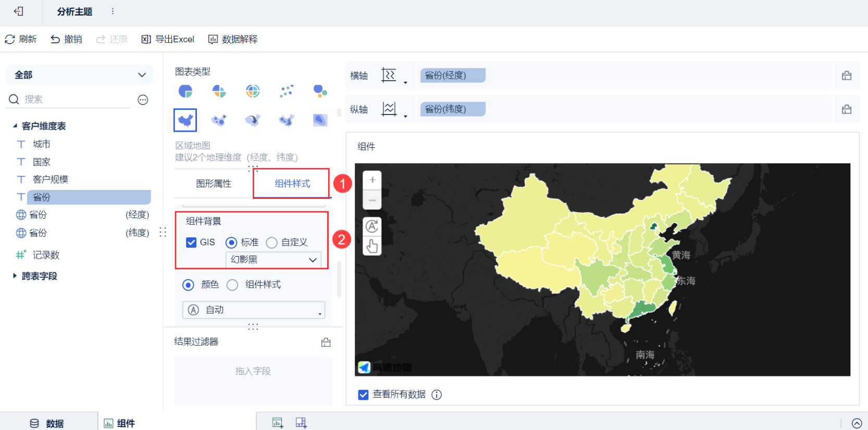The height and width of the screenshot is (430, 868).
Task: Open the small arrow dropdown beside 纵轴 icon
Action: 405,116
